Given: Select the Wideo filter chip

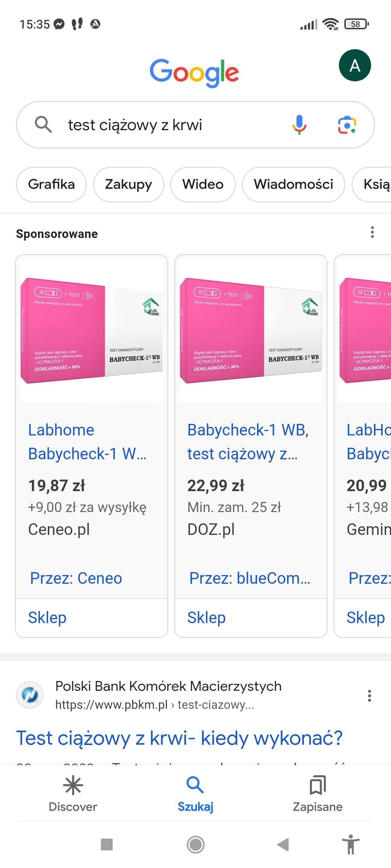Looking at the screenshot, I should coord(203,184).
